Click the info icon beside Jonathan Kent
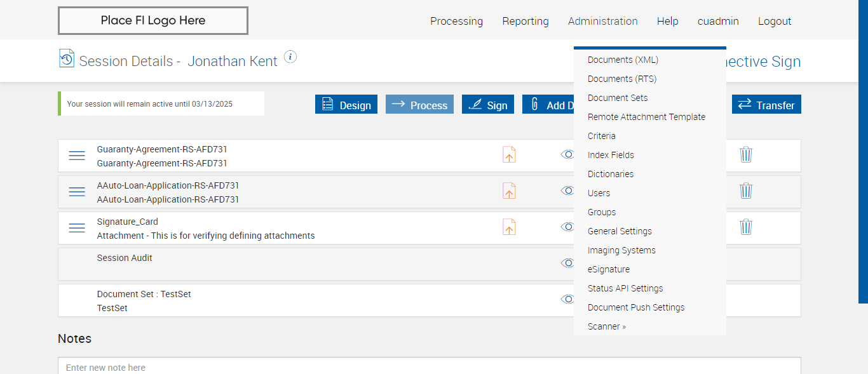 tap(290, 57)
